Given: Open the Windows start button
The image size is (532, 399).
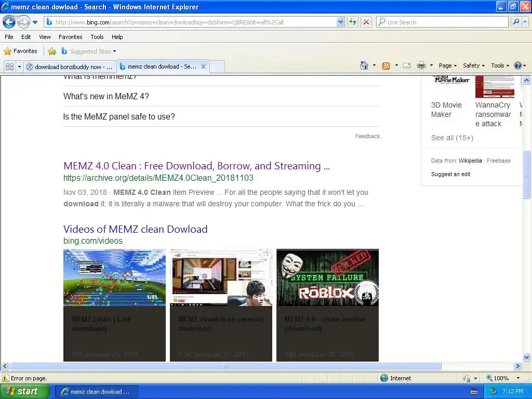Looking at the screenshot, I should tap(25, 391).
